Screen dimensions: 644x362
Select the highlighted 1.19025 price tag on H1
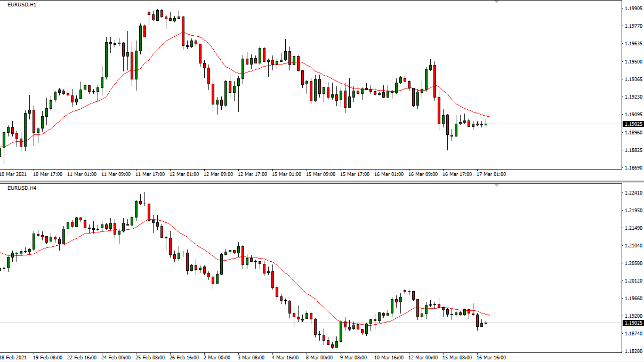click(633, 124)
